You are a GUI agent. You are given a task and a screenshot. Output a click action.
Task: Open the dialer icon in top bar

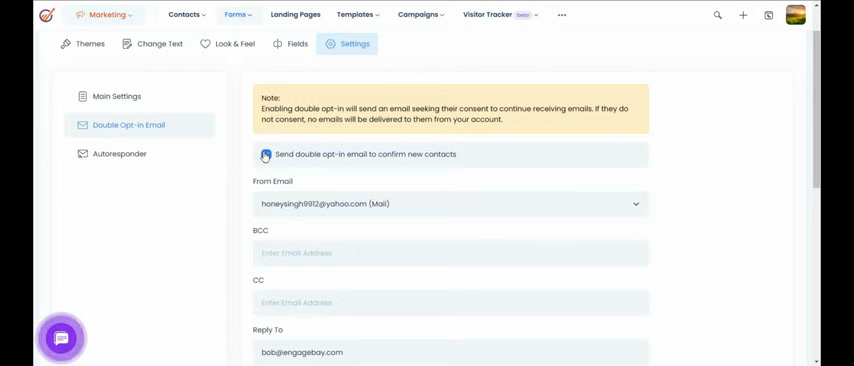point(768,15)
